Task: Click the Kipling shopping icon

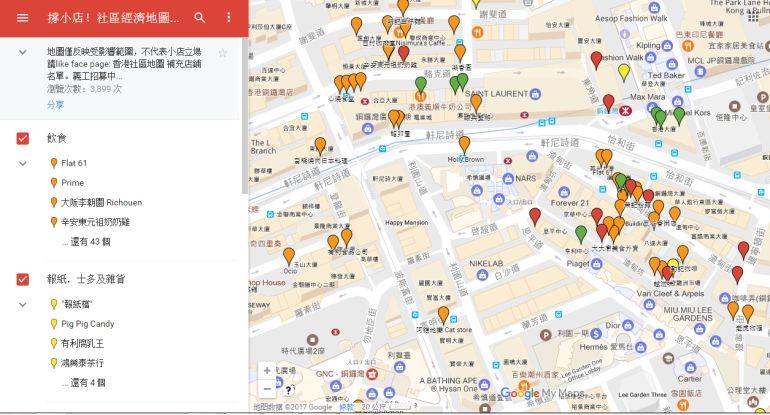Action: pos(667,46)
